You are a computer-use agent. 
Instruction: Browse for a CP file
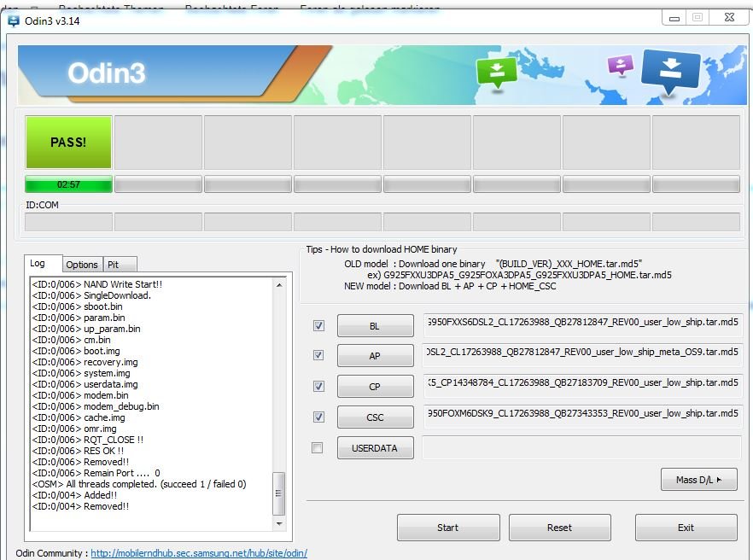pyautogui.click(x=375, y=387)
